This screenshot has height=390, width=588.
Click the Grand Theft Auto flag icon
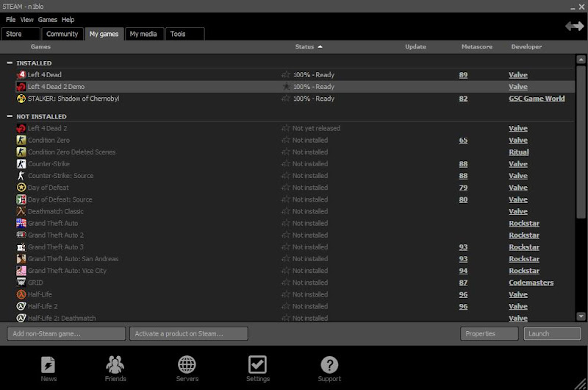[x=21, y=224]
